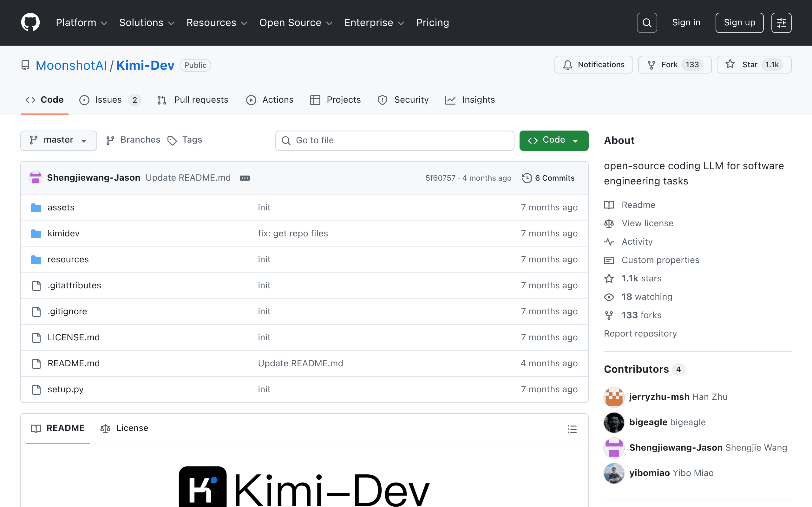Switch to the Issues tab

point(110,100)
